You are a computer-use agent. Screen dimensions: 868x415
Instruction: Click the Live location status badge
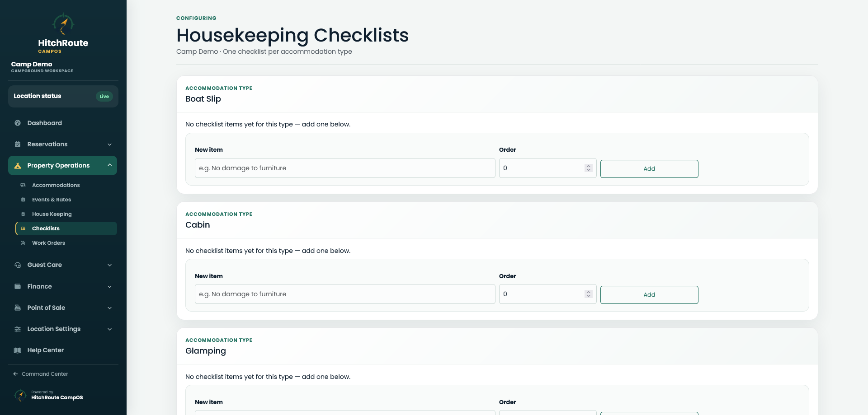click(104, 96)
